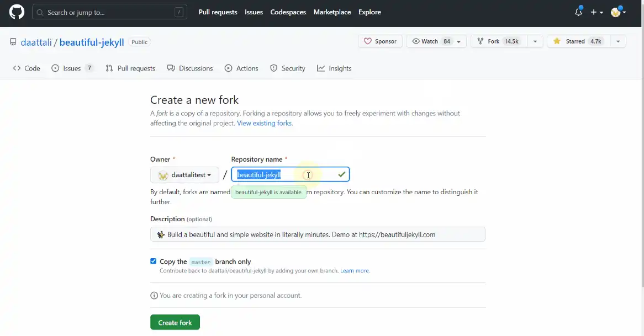Open the Learn more link

point(355,271)
